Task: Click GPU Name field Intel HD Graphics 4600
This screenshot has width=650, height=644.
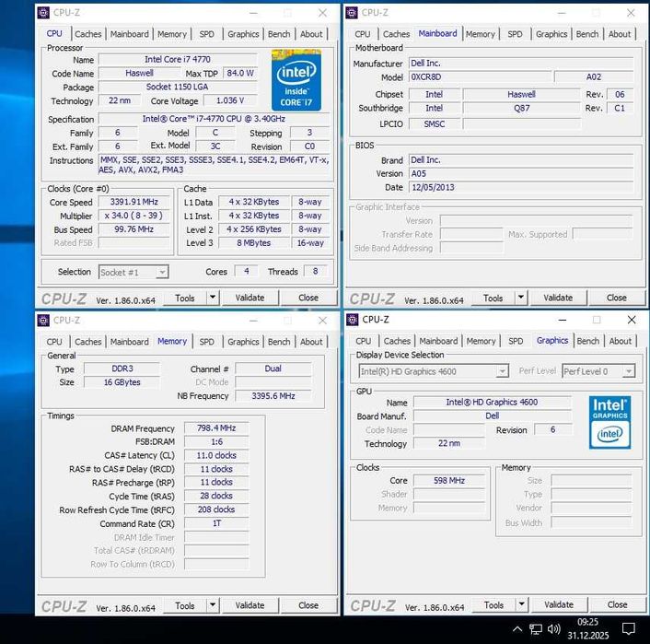Action: (x=492, y=402)
